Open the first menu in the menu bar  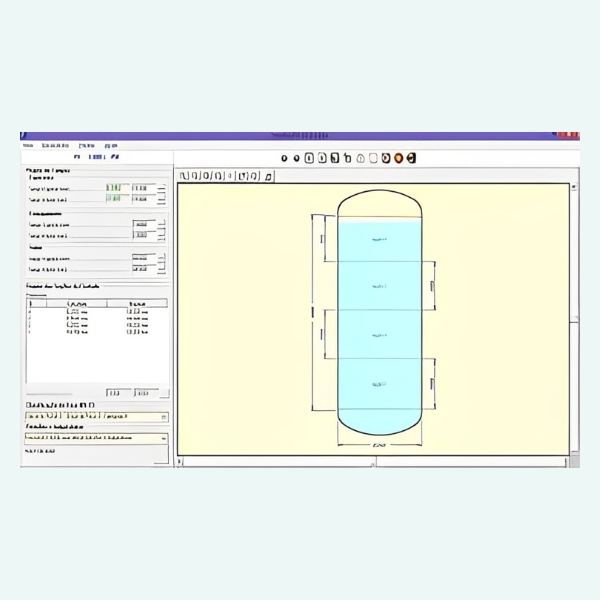tap(28, 146)
